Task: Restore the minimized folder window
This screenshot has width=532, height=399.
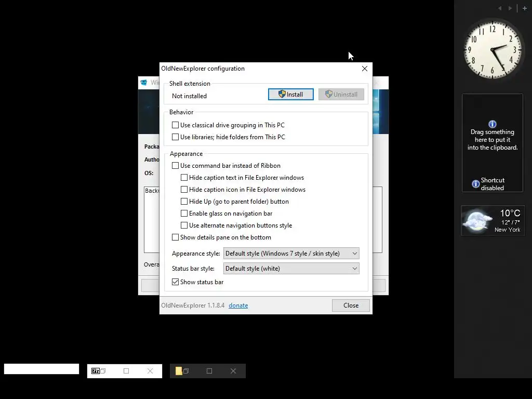Action: pyautogui.click(x=186, y=371)
